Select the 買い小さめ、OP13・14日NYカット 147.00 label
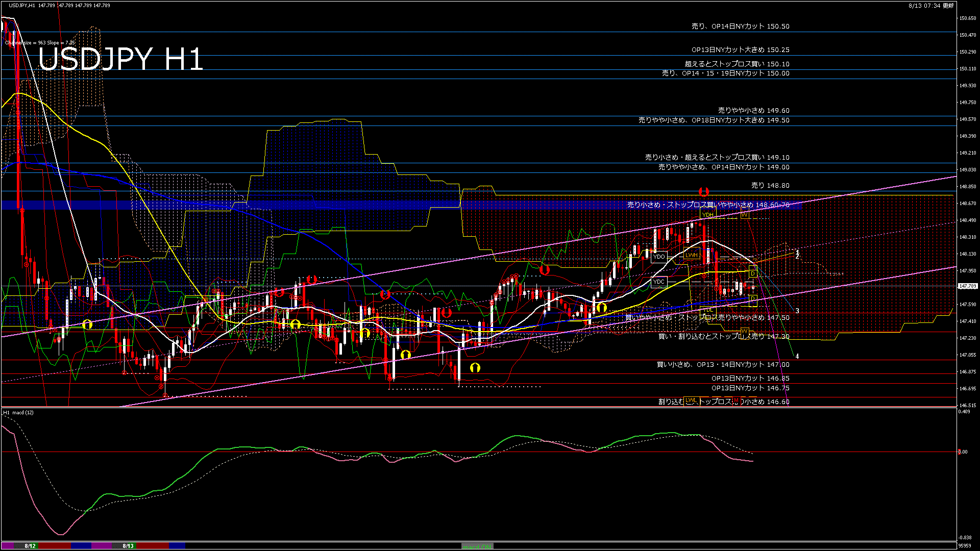 pyautogui.click(x=723, y=365)
